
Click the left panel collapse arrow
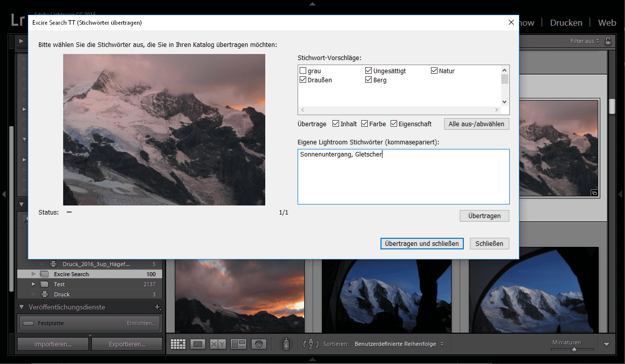4,193
